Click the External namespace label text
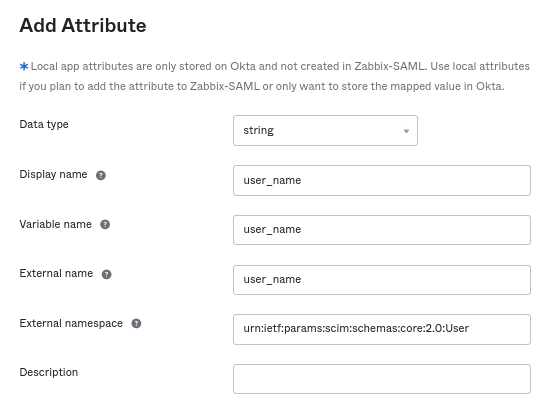539x402 pixels. click(x=71, y=323)
